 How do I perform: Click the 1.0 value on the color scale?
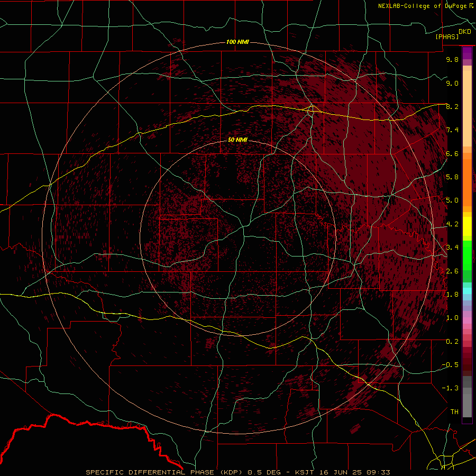452,318
